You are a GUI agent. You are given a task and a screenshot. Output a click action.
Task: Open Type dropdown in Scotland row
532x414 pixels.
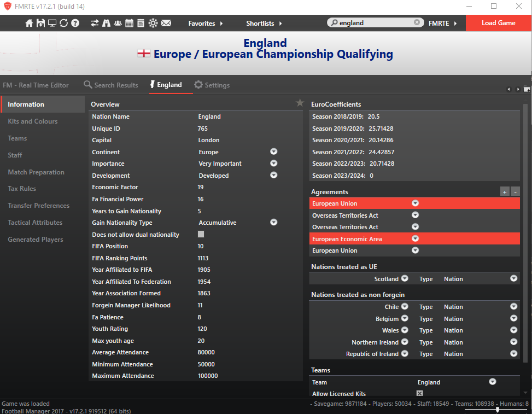513,278
